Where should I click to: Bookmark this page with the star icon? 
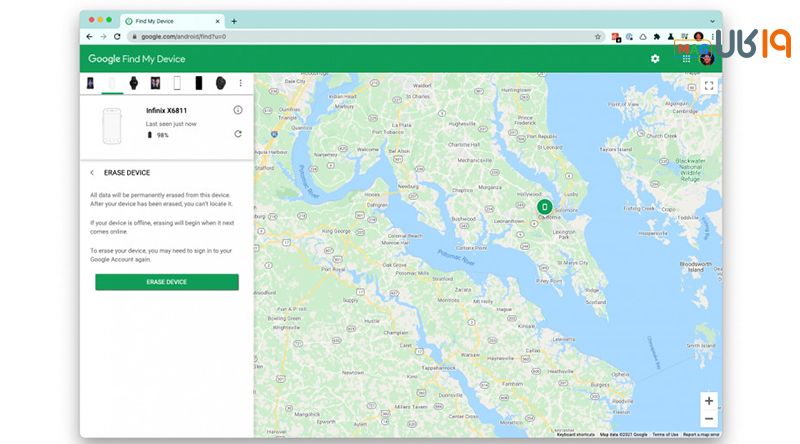pos(598,37)
